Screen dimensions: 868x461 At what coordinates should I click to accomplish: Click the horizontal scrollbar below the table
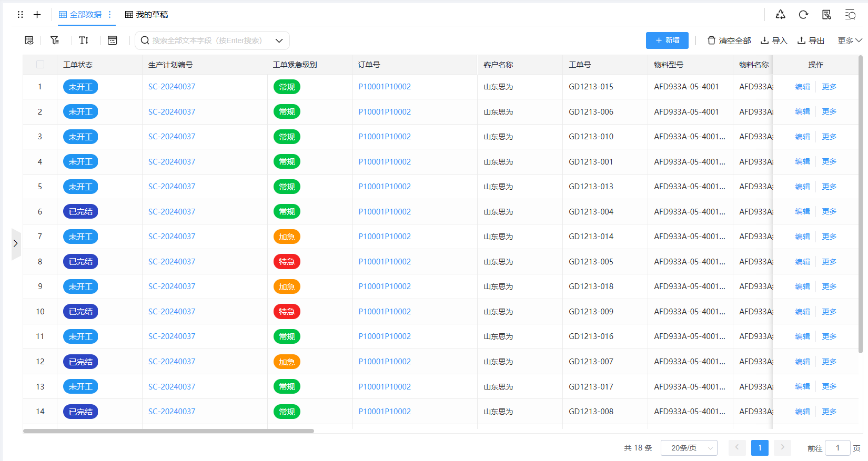point(168,431)
